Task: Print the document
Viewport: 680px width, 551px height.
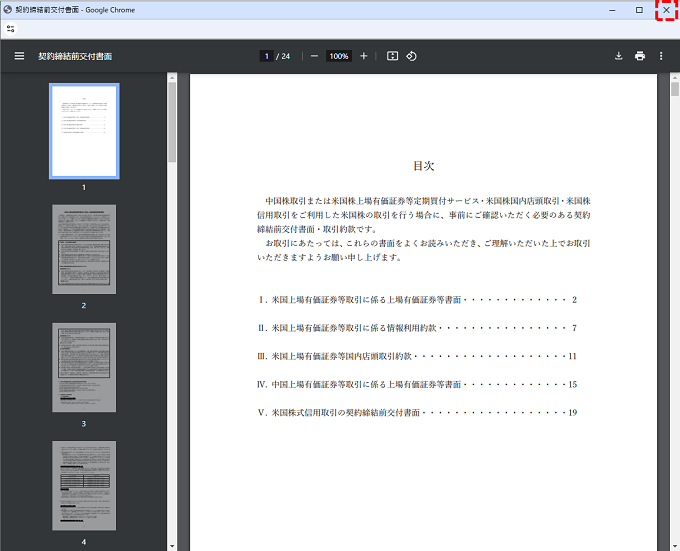Action: [x=639, y=56]
